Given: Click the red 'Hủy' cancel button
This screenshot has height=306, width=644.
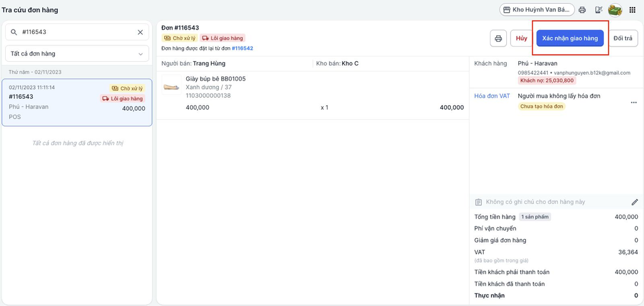Looking at the screenshot, I should pyautogui.click(x=521, y=38).
